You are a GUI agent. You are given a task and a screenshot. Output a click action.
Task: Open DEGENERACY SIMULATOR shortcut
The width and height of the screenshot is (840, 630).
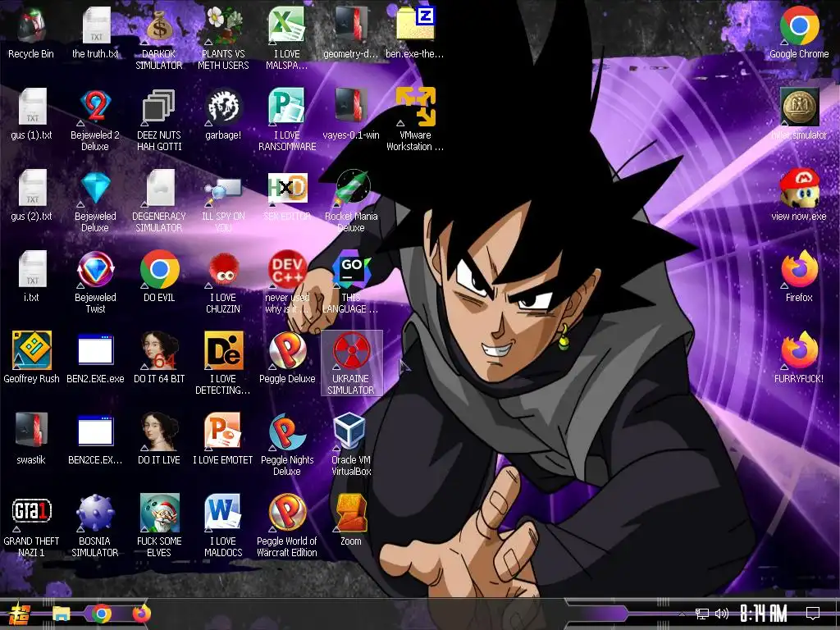pyautogui.click(x=159, y=202)
